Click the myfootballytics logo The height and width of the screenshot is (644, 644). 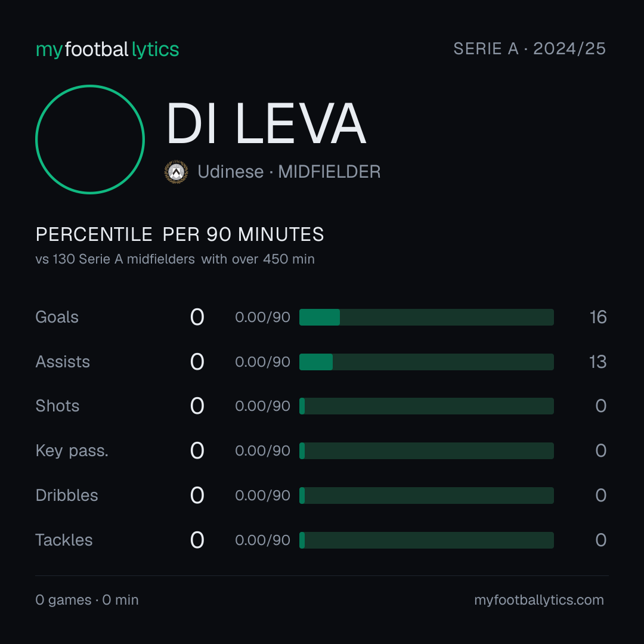(x=107, y=49)
